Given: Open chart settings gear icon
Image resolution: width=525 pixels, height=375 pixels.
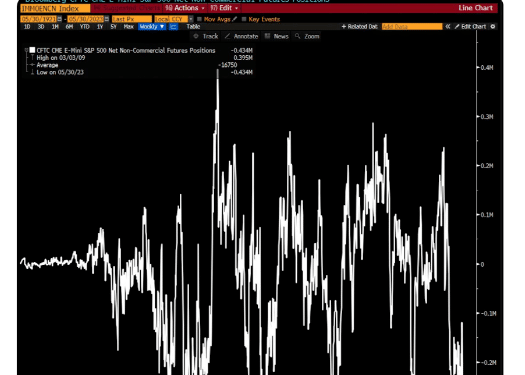Looking at the screenshot, I should (493, 26).
